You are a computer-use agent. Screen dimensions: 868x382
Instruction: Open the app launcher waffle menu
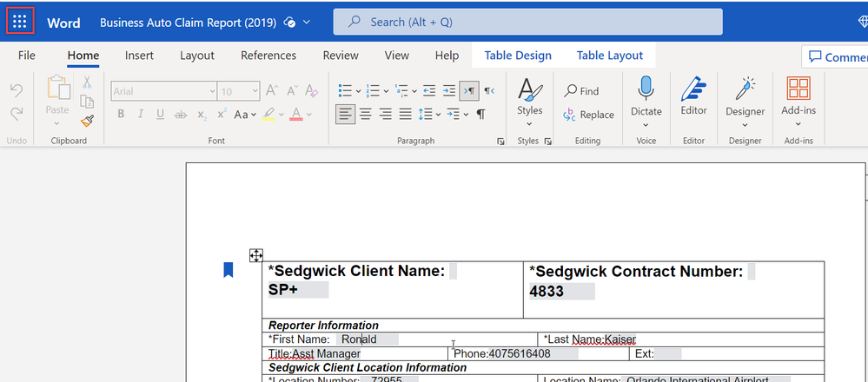pyautogui.click(x=20, y=22)
